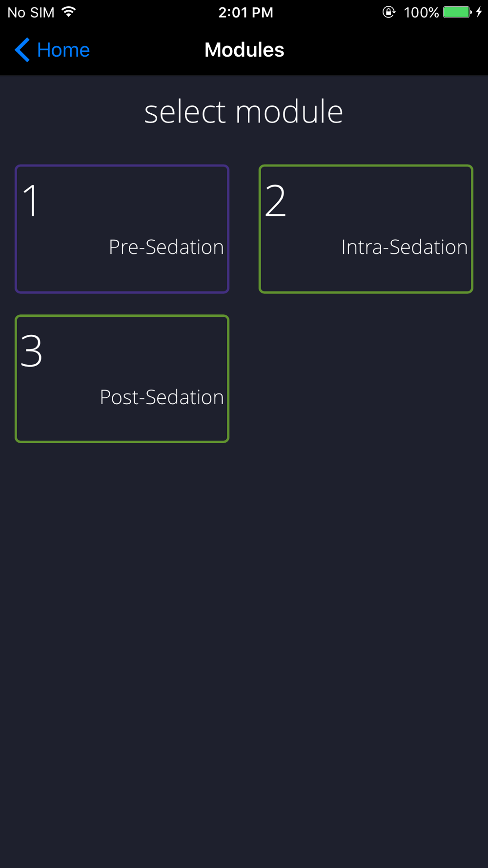Tap the rotation lock icon in status bar
488x868 pixels.
(388, 12)
